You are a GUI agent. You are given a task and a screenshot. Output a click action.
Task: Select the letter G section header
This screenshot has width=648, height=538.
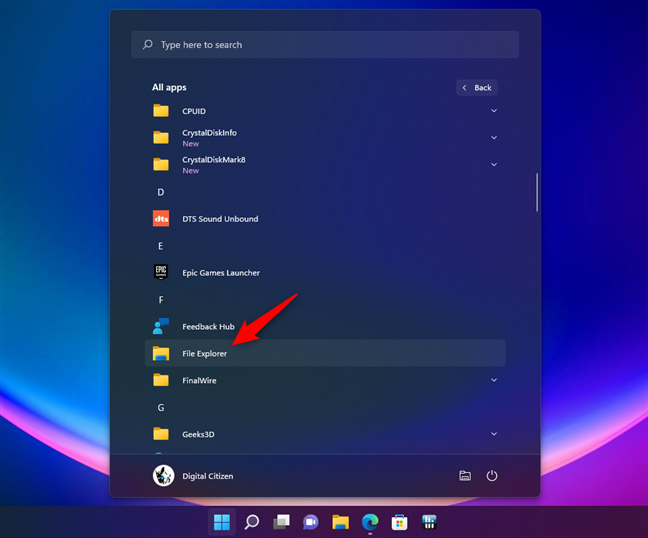(161, 407)
